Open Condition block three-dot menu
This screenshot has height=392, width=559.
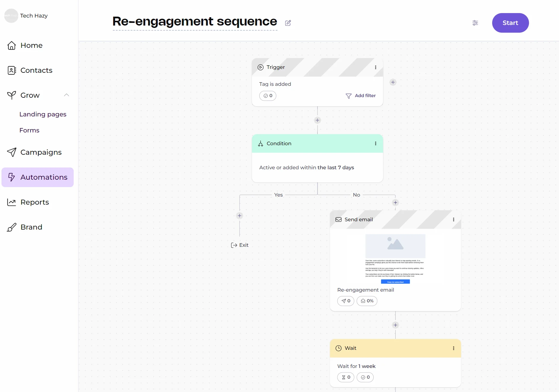(376, 143)
